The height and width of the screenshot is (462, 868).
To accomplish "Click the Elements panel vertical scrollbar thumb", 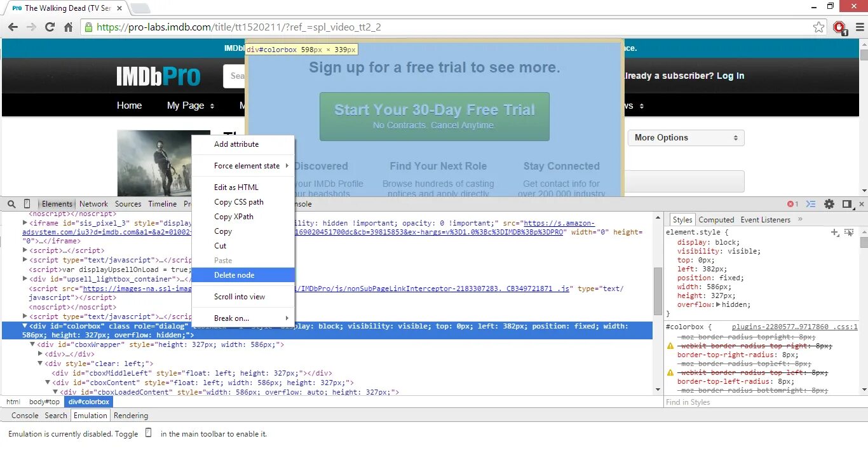I will (658, 291).
